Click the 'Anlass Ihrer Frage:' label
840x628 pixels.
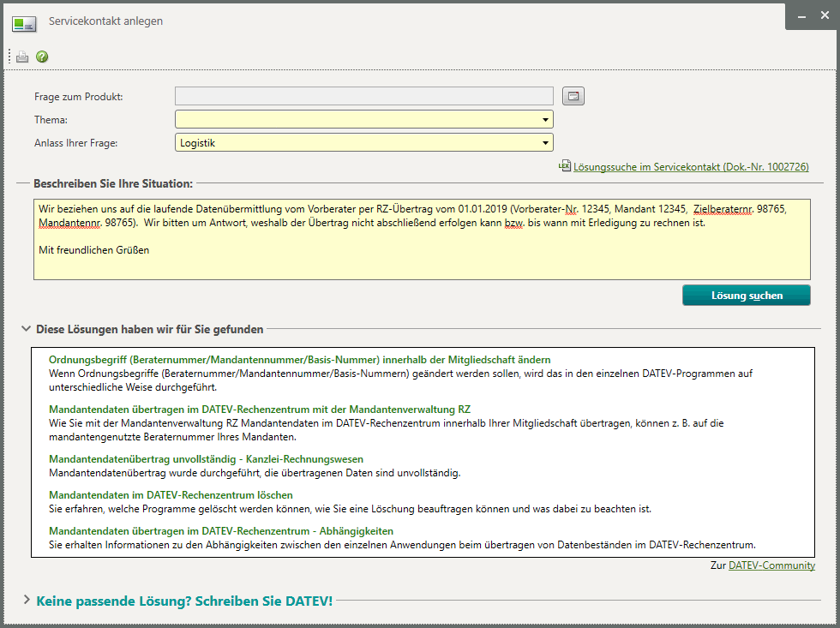tap(75, 143)
